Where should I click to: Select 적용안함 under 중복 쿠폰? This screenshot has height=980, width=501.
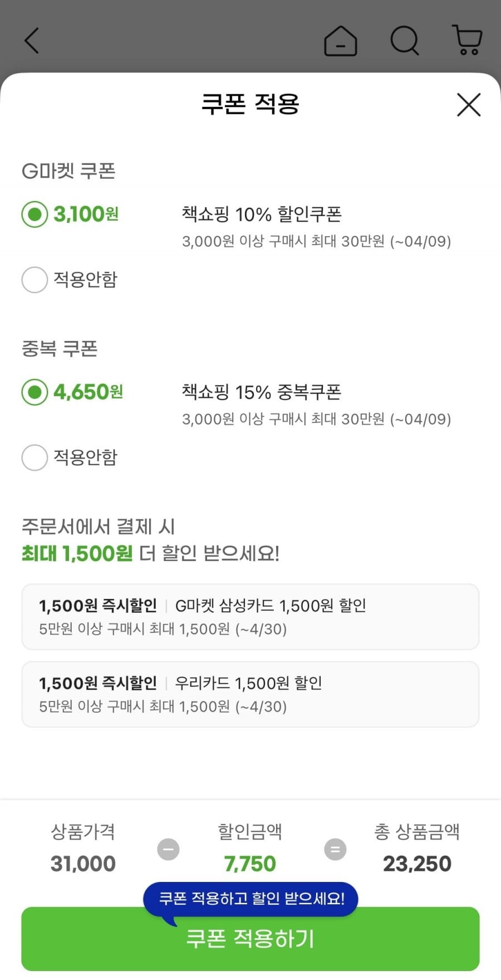pos(35,457)
